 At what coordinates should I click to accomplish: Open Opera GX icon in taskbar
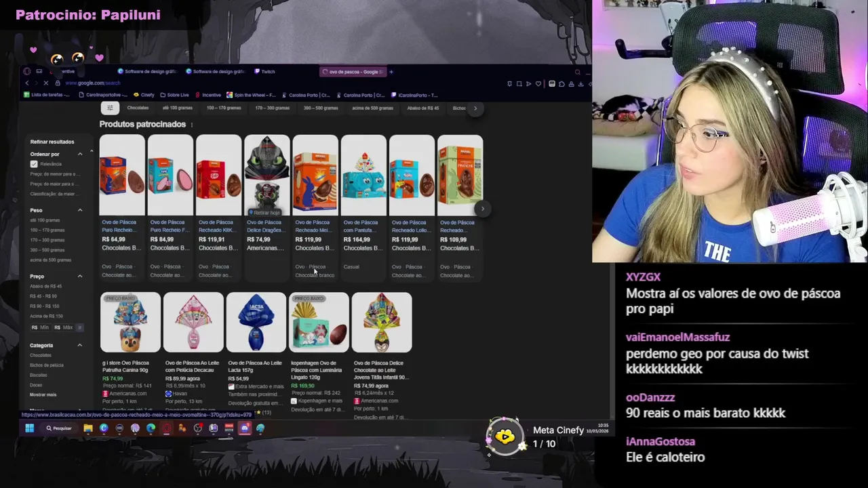tap(166, 428)
